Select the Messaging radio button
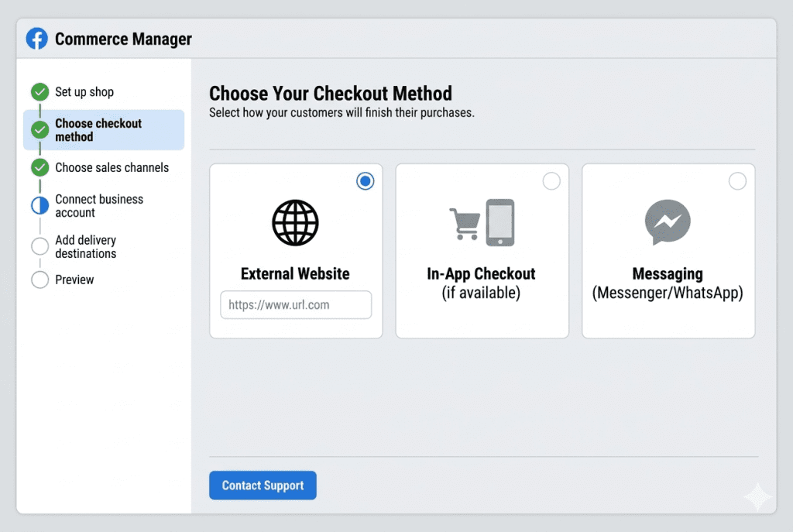 (x=737, y=181)
